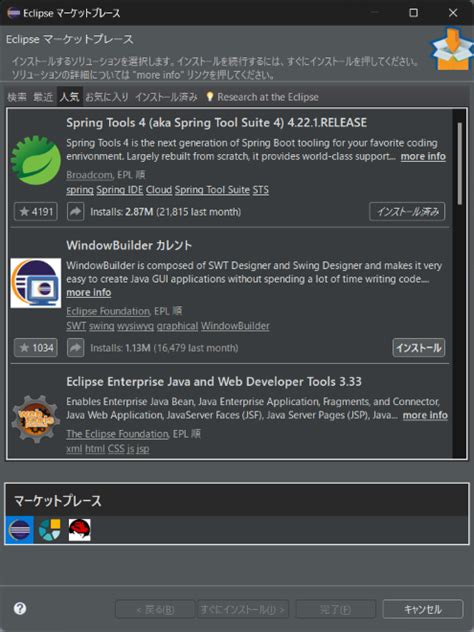
Task: Open Eclipse Foundation link under WindowBuilder
Action: (x=108, y=311)
